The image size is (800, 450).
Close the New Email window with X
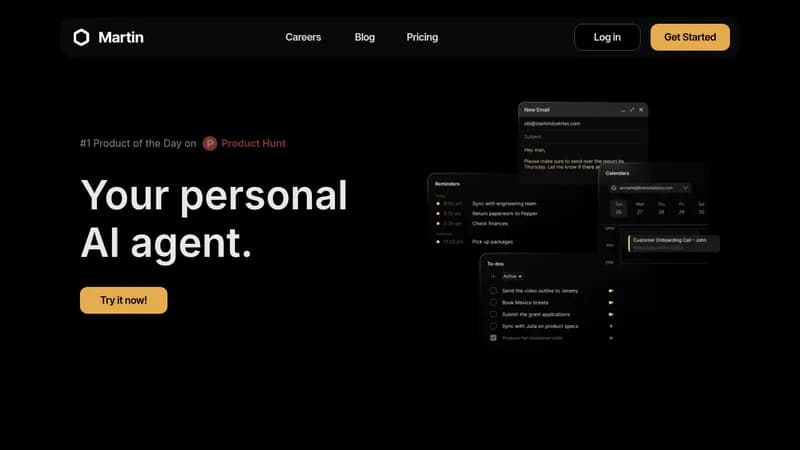pyautogui.click(x=641, y=110)
